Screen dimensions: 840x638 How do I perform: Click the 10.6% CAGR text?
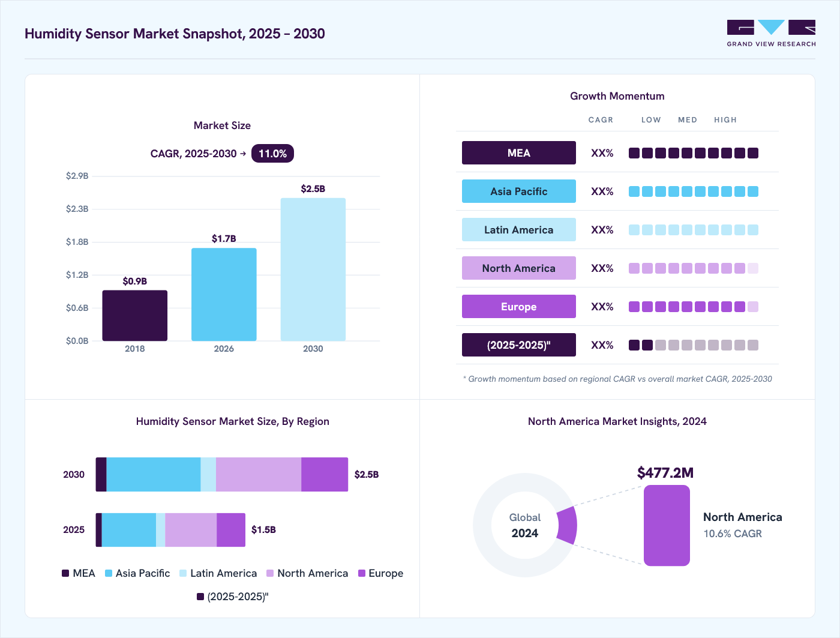click(x=733, y=534)
